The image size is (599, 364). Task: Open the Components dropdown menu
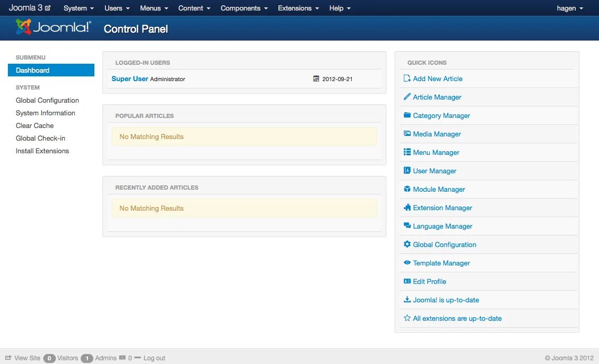tap(244, 8)
